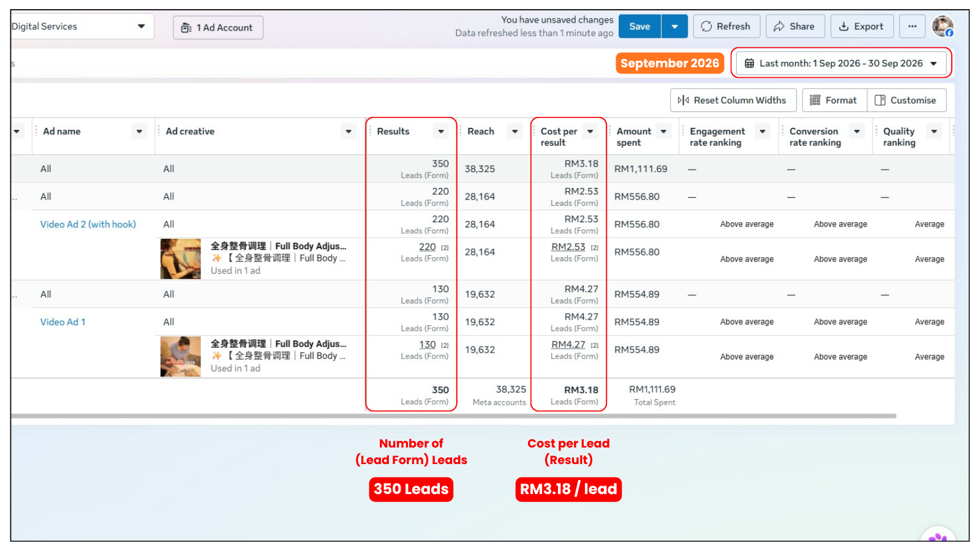Viewport: 980px width, 551px height.
Task: Open the Video Ad 1 link
Action: (62, 322)
